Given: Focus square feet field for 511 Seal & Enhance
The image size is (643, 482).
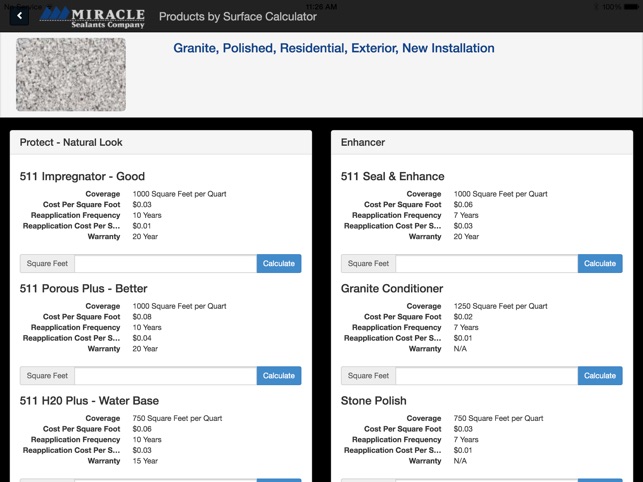Looking at the screenshot, I should (487, 263).
